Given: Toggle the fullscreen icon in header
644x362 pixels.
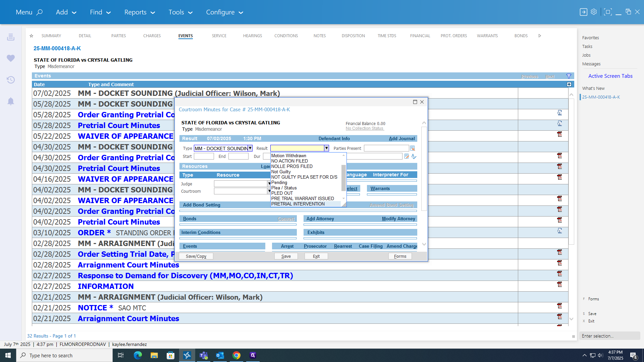Looking at the screenshot, I should (x=607, y=12).
